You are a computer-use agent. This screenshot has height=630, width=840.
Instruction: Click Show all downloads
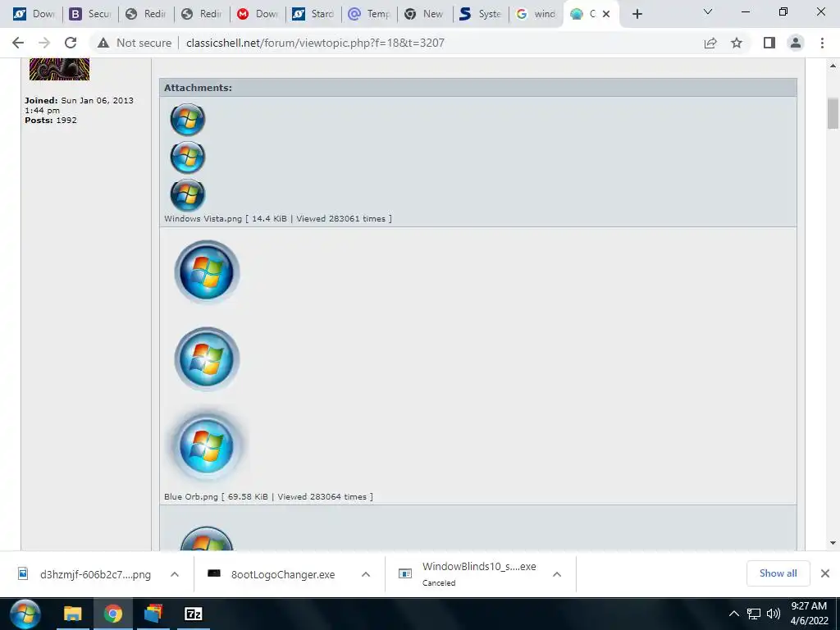point(778,573)
